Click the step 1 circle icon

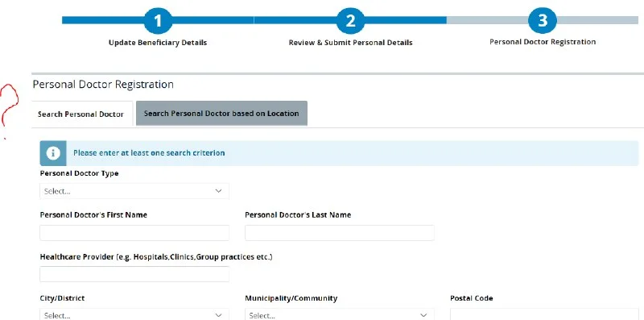click(x=158, y=20)
